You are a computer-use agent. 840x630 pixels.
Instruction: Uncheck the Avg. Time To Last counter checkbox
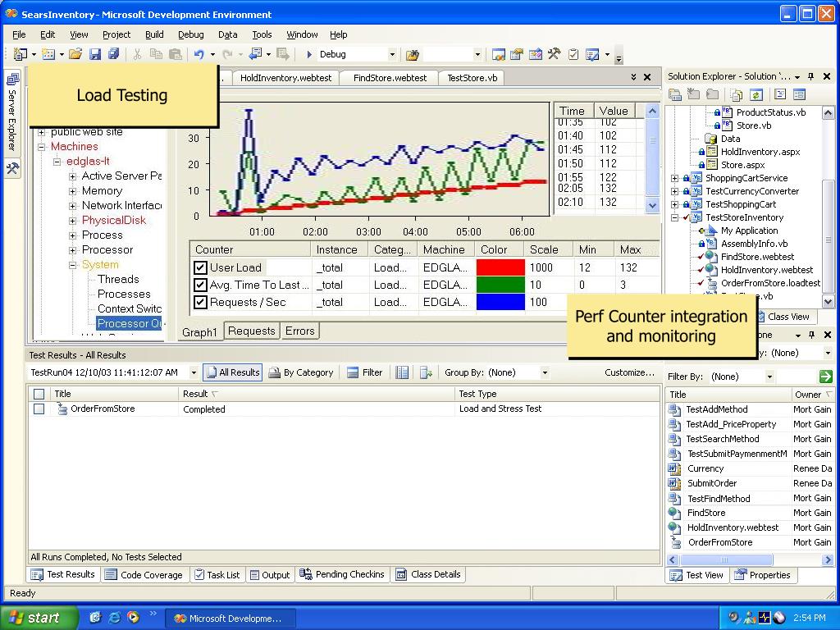tap(200, 285)
